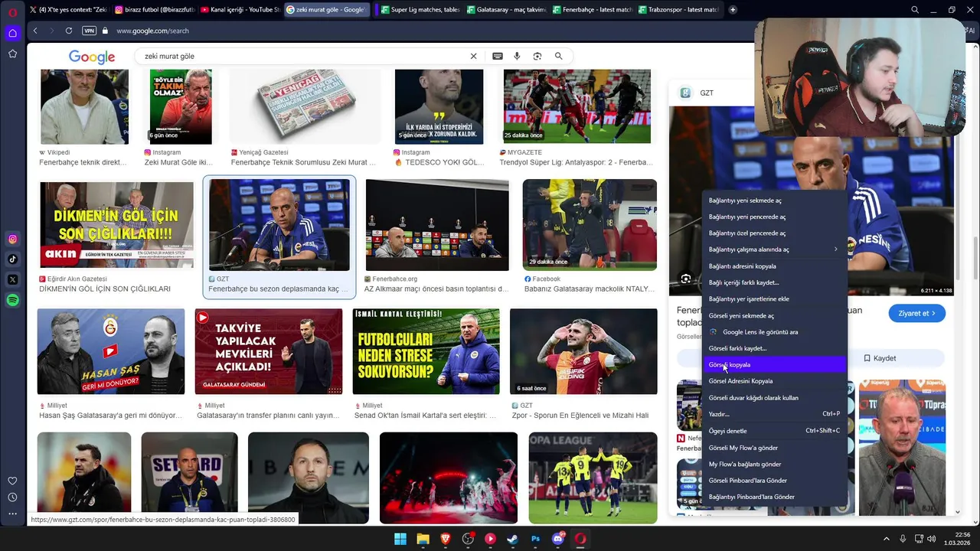Open Discord from the taskbar
The height and width of the screenshot is (551, 980).
558,539
